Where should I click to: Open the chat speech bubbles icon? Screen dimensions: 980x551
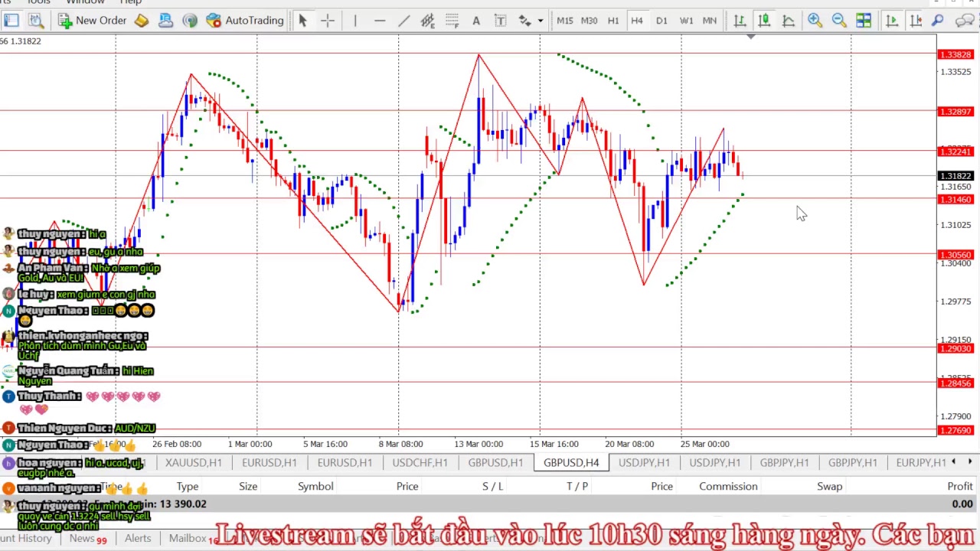click(x=965, y=21)
